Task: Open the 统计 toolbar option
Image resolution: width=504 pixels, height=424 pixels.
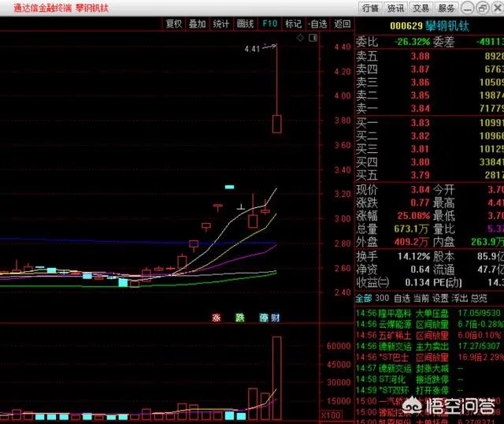Action: [221, 24]
